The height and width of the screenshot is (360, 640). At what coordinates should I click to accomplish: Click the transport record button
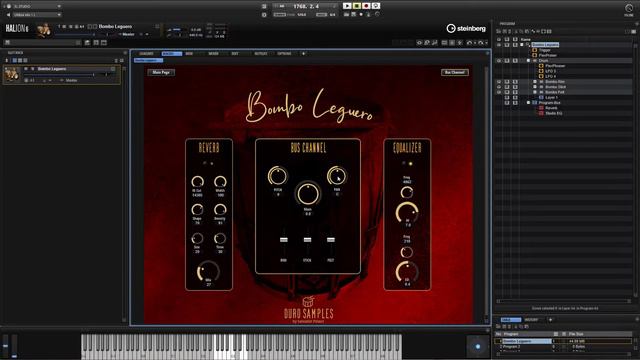pyautogui.click(x=366, y=6)
